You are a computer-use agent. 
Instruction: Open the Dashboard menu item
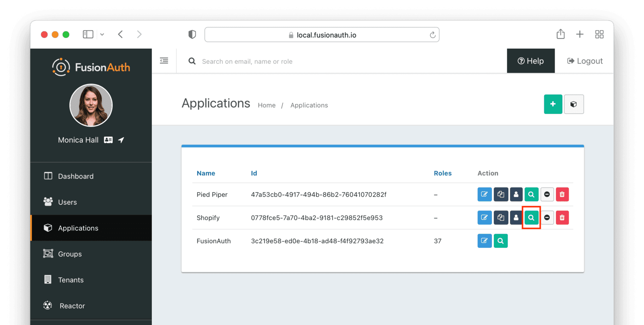coord(91,176)
